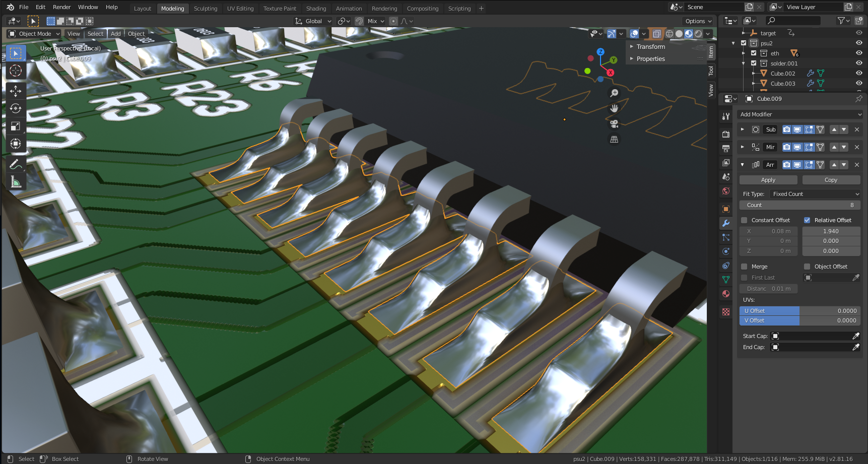Activate the Scale tool
This screenshot has width=868, height=464.
tap(16, 126)
